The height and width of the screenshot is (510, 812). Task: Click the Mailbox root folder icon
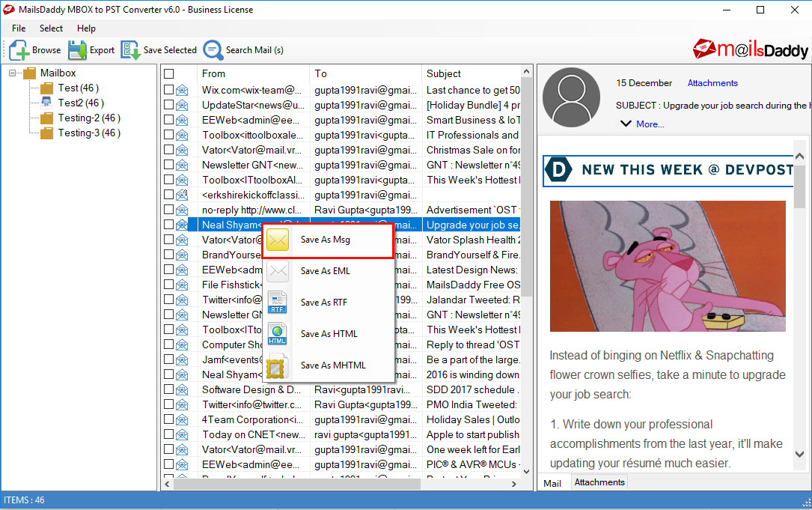pyautogui.click(x=29, y=73)
